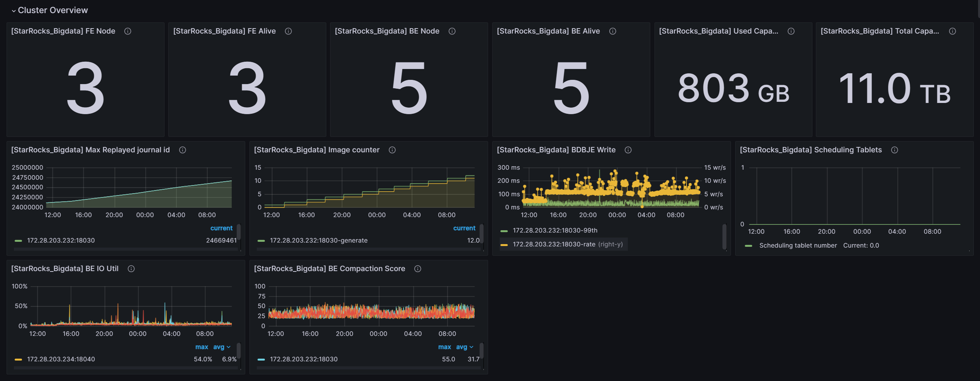The image size is (980, 381).
Task: Open Max Replayed journal id title menu
Action: point(91,150)
